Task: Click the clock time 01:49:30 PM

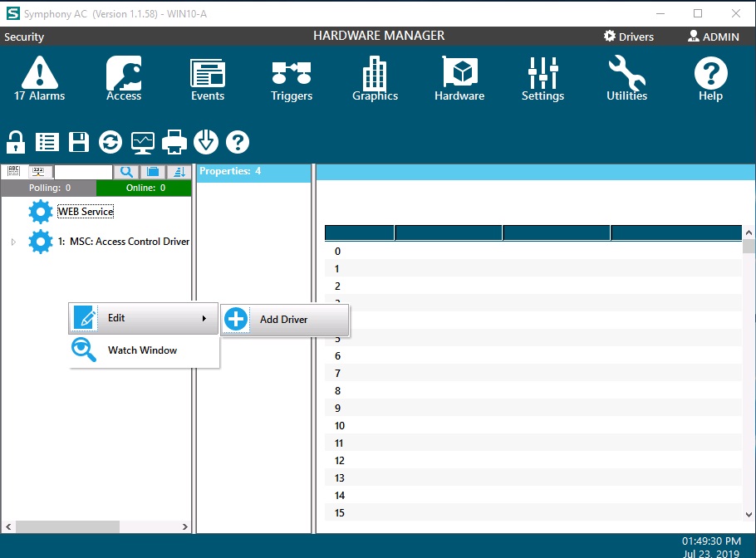Action: [x=711, y=541]
